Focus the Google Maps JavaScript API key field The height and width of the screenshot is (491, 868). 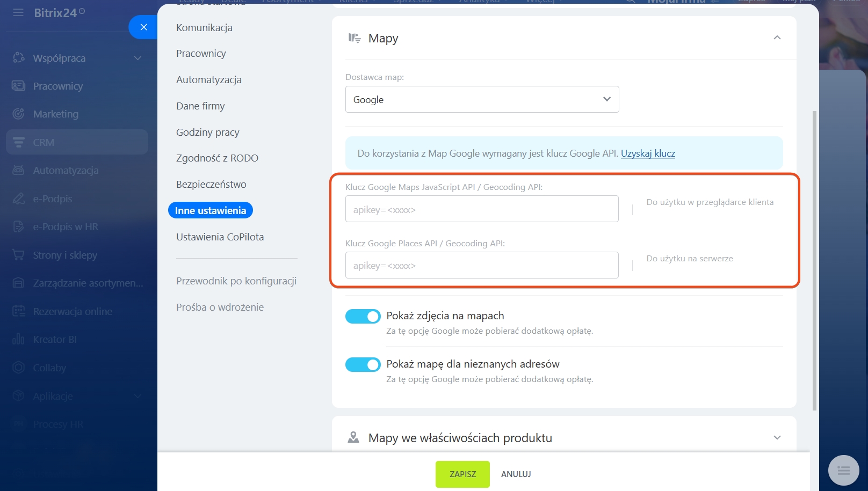[x=482, y=209]
